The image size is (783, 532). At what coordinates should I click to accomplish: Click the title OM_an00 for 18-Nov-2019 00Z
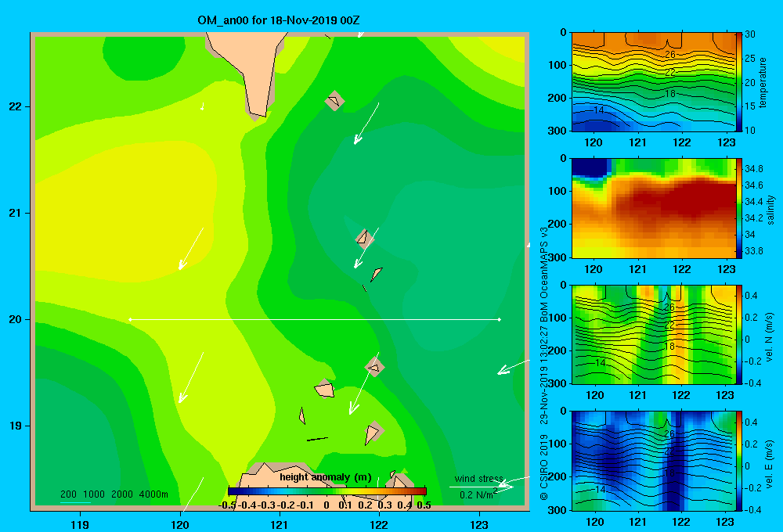pos(279,20)
